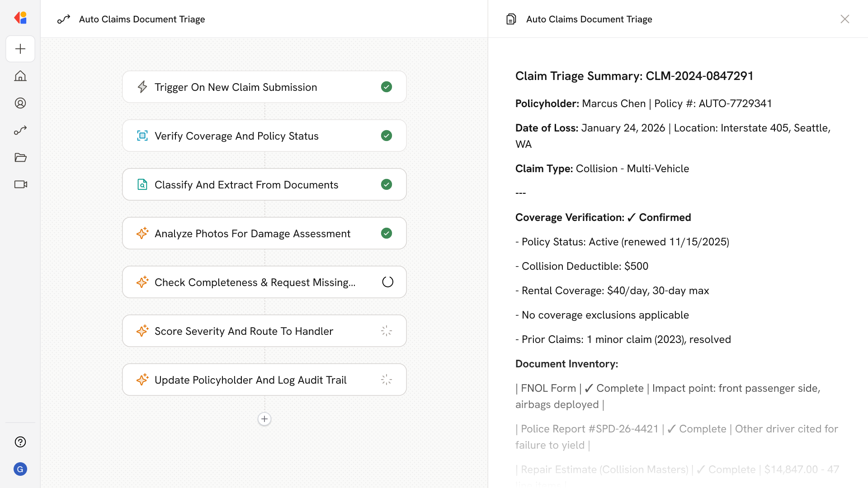Open the workflows route icon in sidebar
Image resolution: width=868 pixels, height=488 pixels.
coord(20,130)
